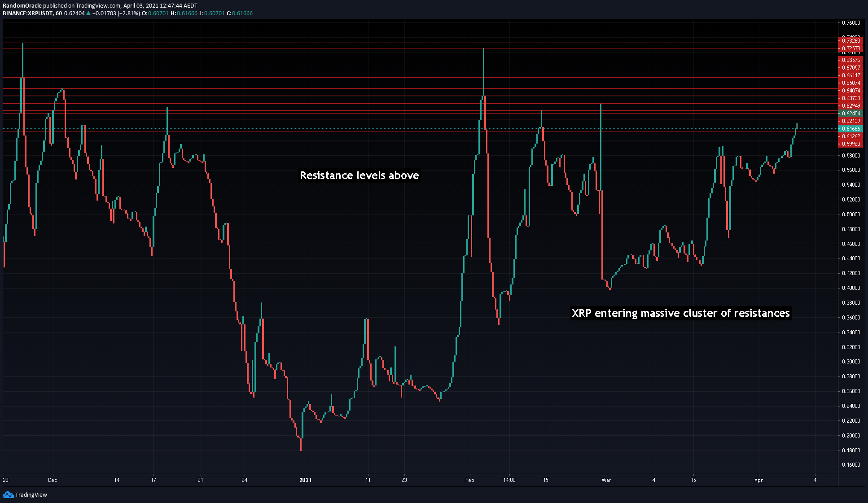Click the publish date 'April 03, 2021' text
Viewport: 868px width, 503px height.
[141, 6]
